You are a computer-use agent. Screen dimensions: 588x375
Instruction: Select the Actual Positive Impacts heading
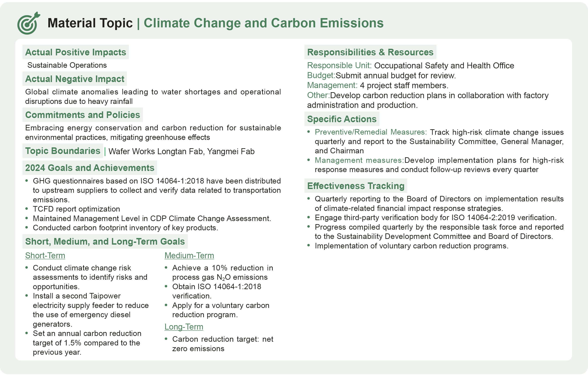[x=75, y=52]
